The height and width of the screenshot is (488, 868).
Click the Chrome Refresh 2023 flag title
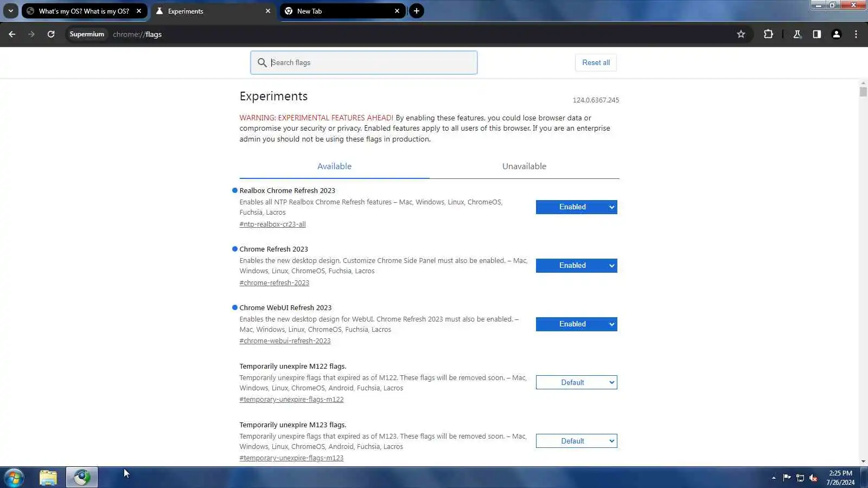(273, 249)
